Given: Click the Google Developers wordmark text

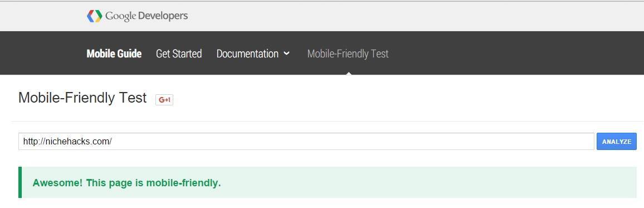Looking at the screenshot, I should [147, 16].
